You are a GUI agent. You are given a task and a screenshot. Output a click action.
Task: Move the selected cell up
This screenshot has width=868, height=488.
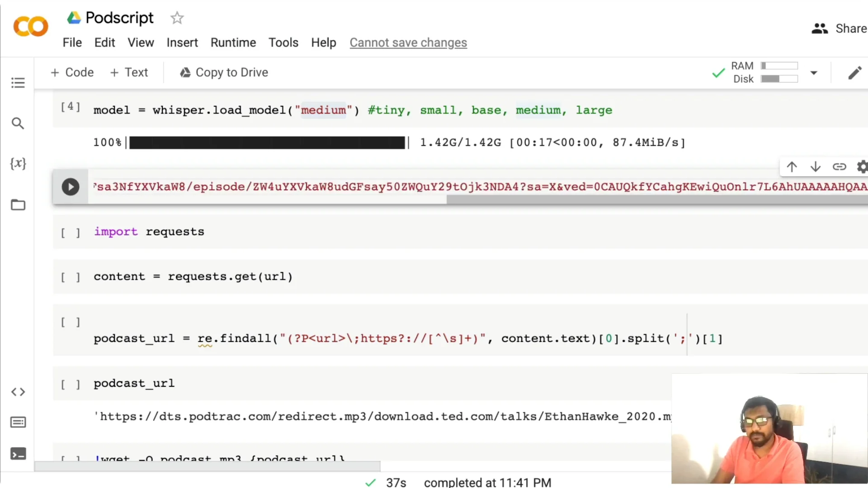(x=792, y=167)
